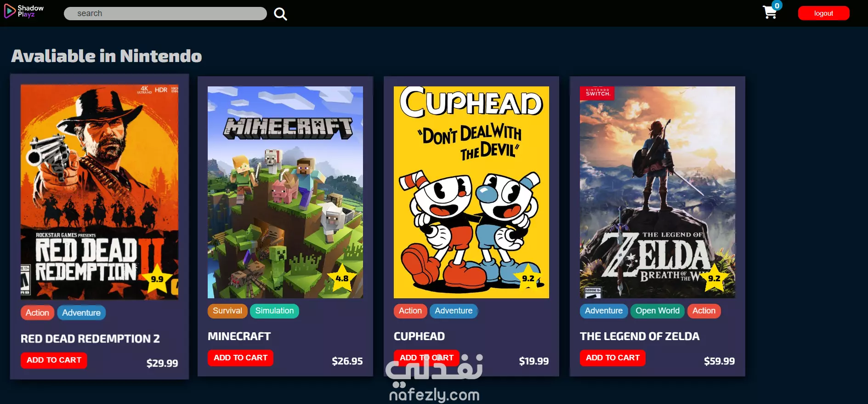The width and height of the screenshot is (868, 404).
Task: Click the 9.2 star rating on Cuphead
Action: [528, 278]
